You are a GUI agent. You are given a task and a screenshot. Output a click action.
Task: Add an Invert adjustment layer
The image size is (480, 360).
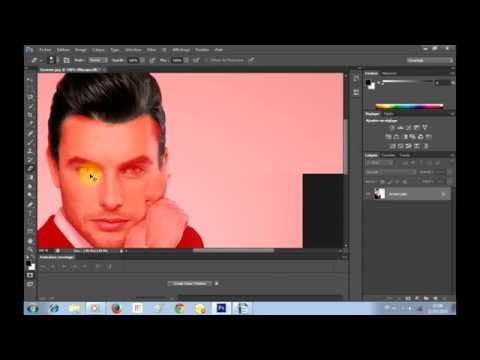click(392, 146)
